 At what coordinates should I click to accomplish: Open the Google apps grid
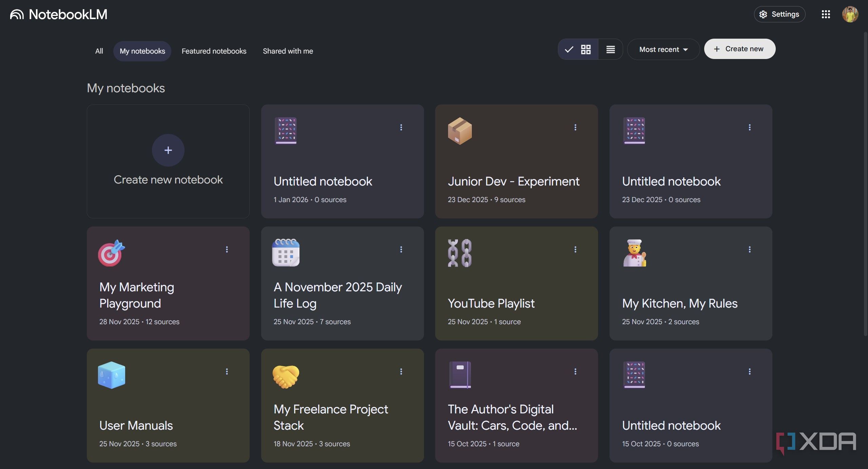pos(826,14)
